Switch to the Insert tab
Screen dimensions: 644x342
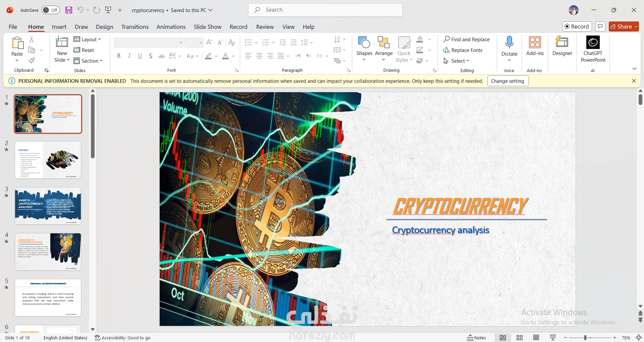coord(59,27)
